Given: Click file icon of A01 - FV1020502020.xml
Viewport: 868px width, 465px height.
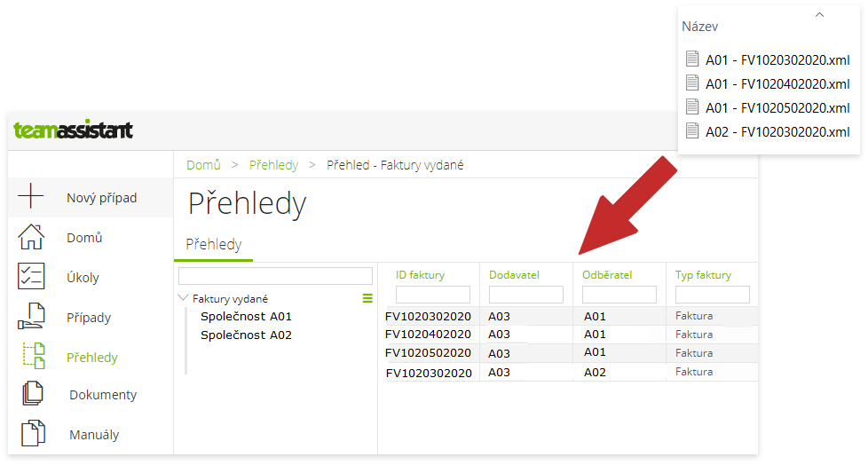Looking at the screenshot, I should [x=692, y=106].
